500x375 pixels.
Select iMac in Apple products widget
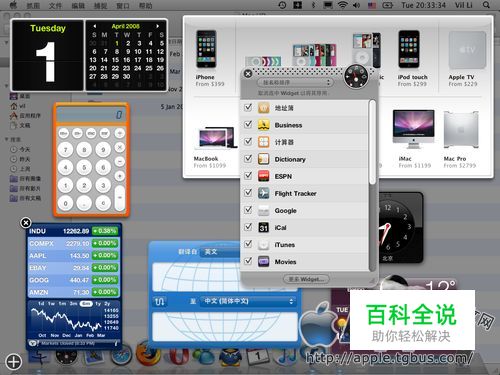tap(414, 139)
